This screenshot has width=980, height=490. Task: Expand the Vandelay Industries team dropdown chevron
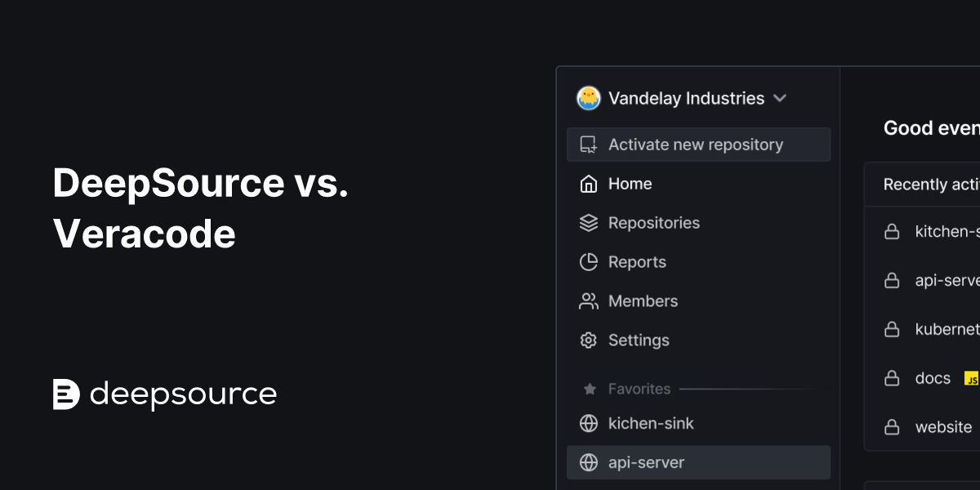click(x=780, y=98)
